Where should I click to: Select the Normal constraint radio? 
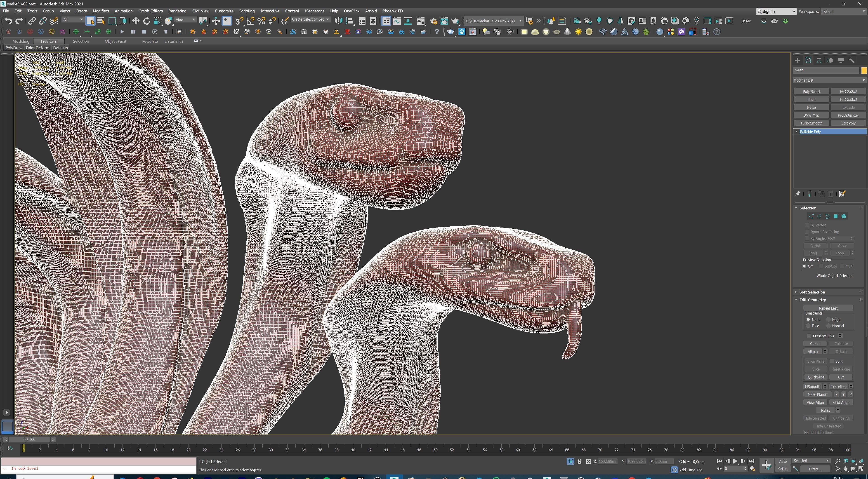[828, 326]
